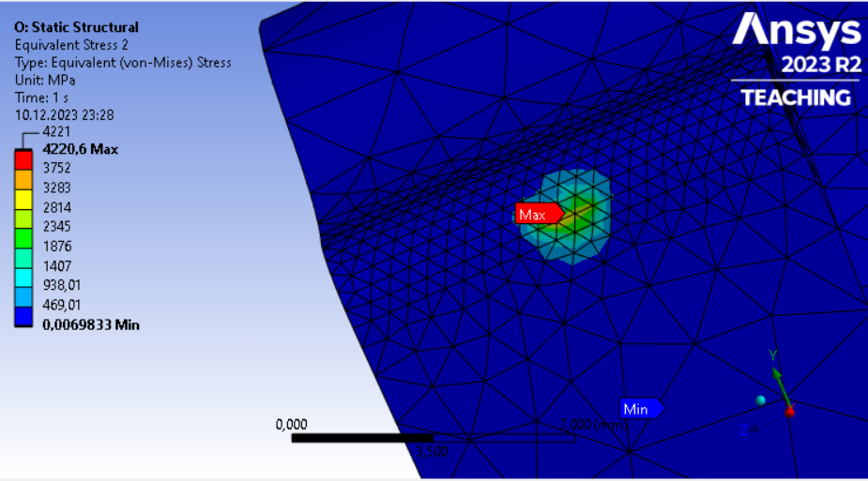
Task: Click the black scale ruler bar
Action: tap(433, 438)
